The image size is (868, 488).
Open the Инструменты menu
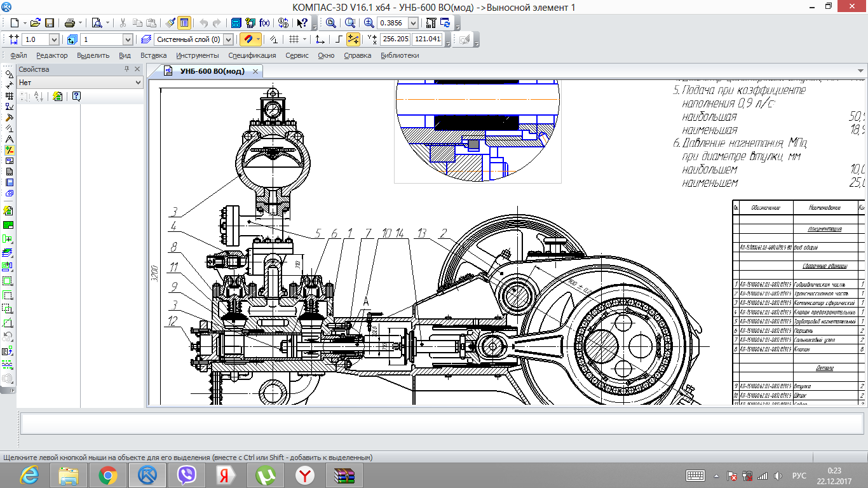click(197, 55)
